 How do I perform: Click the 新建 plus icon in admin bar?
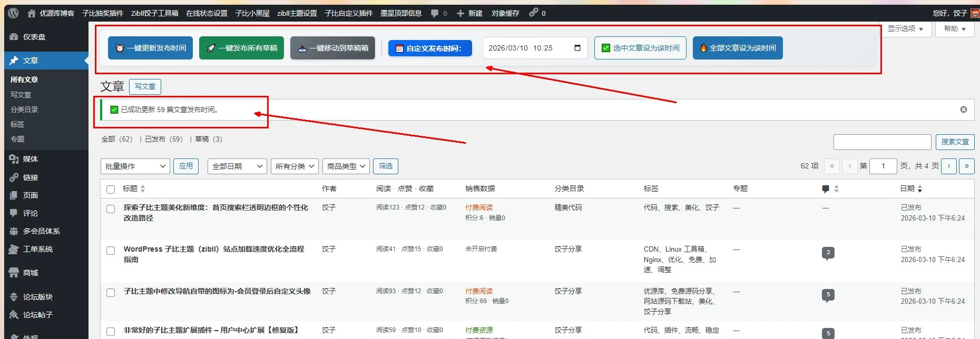[460, 13]
